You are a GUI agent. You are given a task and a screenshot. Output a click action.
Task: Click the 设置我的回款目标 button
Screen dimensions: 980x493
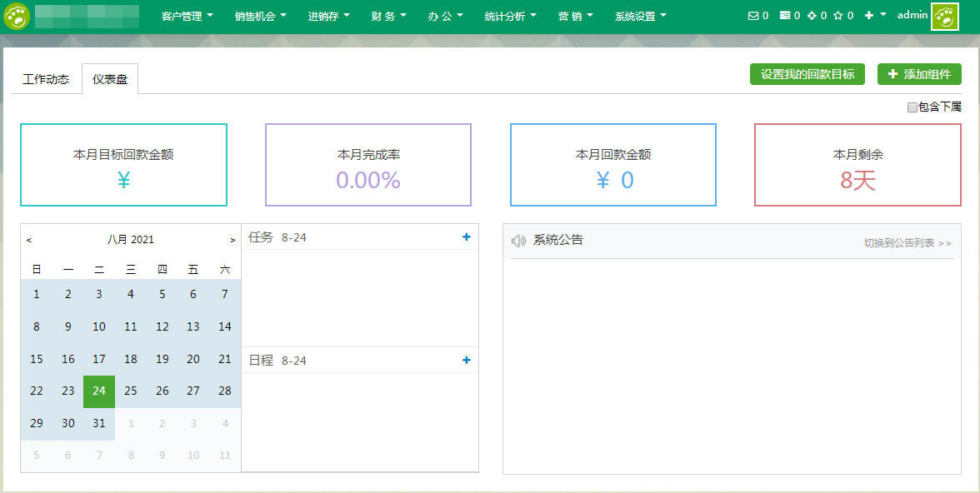(807, 74)
